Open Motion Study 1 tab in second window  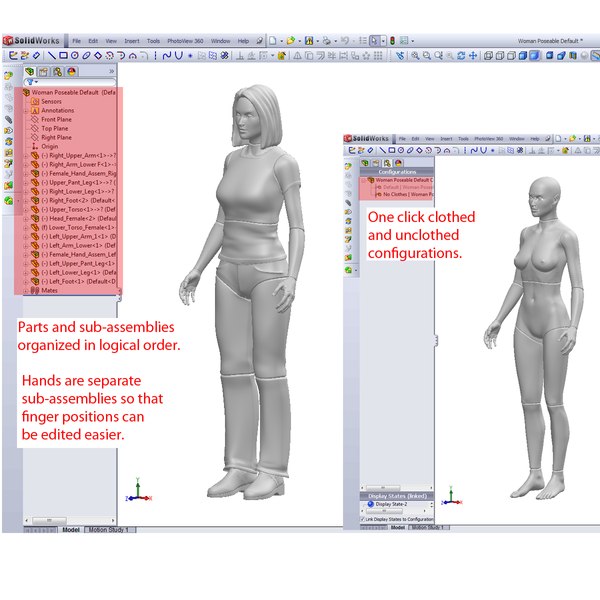click(x=429, y=528)
